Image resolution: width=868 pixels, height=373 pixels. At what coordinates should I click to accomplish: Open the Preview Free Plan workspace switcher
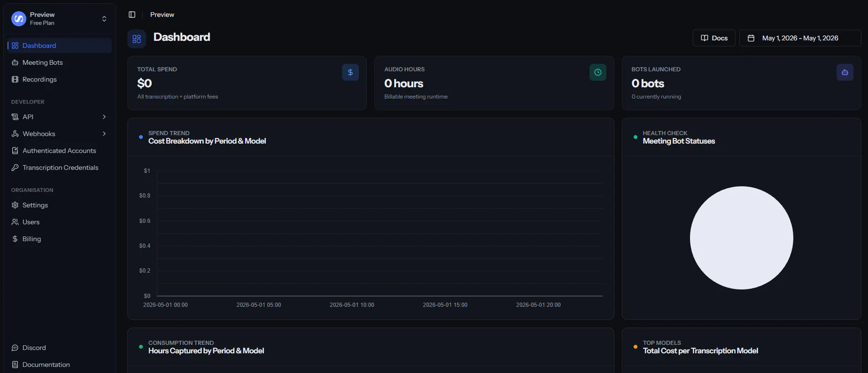[x=60, y=19]
